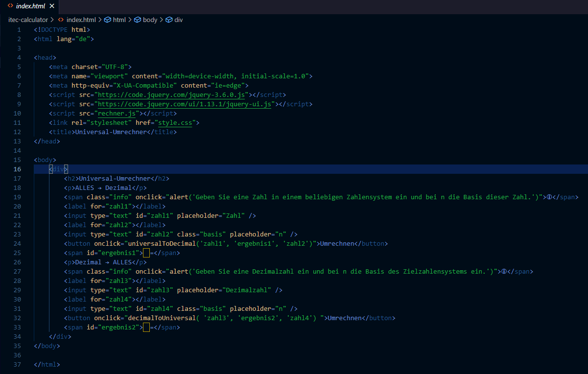Screen dimensions: 588x374
Task: Click the cube icon before breadcrumb div
Action: [169, 20]
